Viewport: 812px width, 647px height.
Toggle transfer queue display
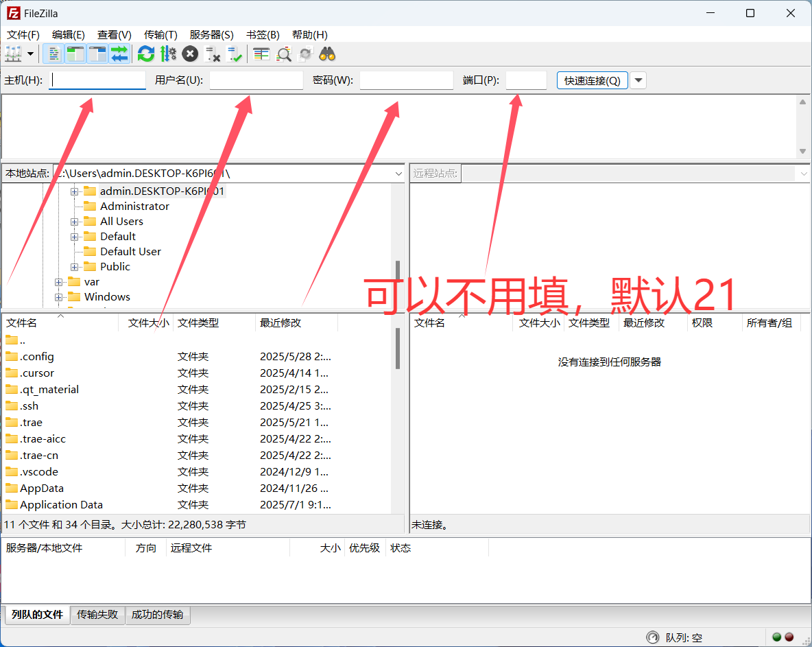119,54
